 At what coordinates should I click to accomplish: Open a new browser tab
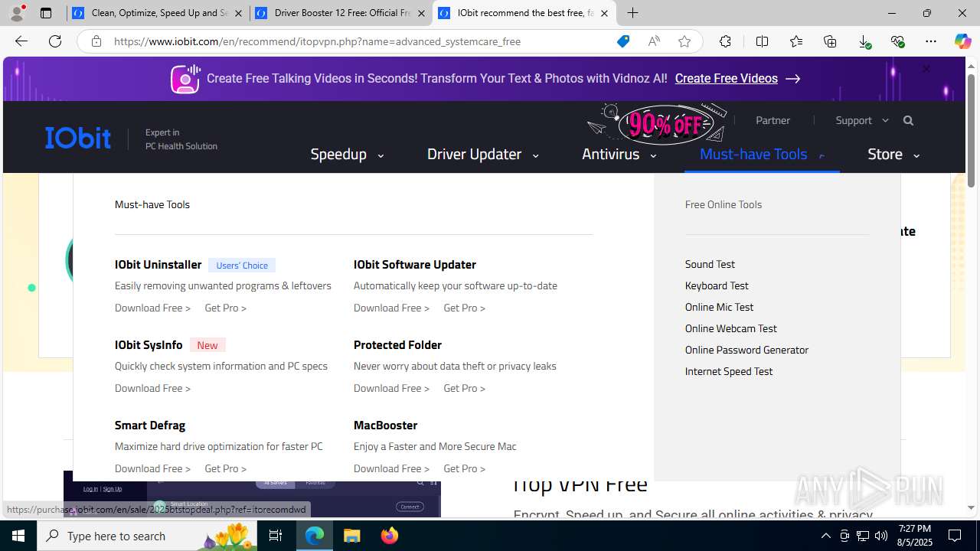pos(632,13)
